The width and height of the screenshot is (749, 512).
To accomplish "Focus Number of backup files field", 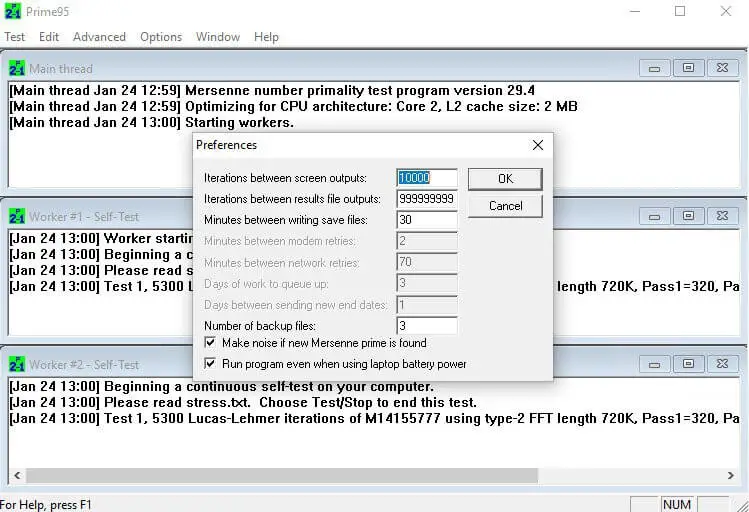I will (x=427, y=326).
